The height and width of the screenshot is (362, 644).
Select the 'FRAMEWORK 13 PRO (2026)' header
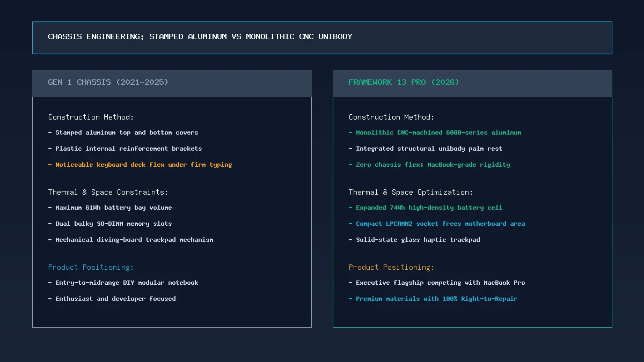coord(404,82)
